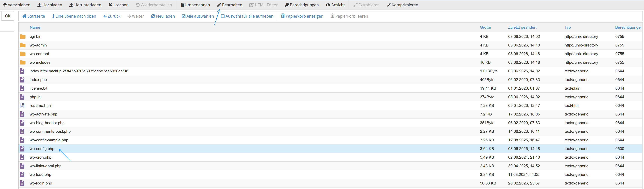The height and width of the screenshot is (189, 644).
Task: Click Komprimieren to compress files
Action: [403, 5]
